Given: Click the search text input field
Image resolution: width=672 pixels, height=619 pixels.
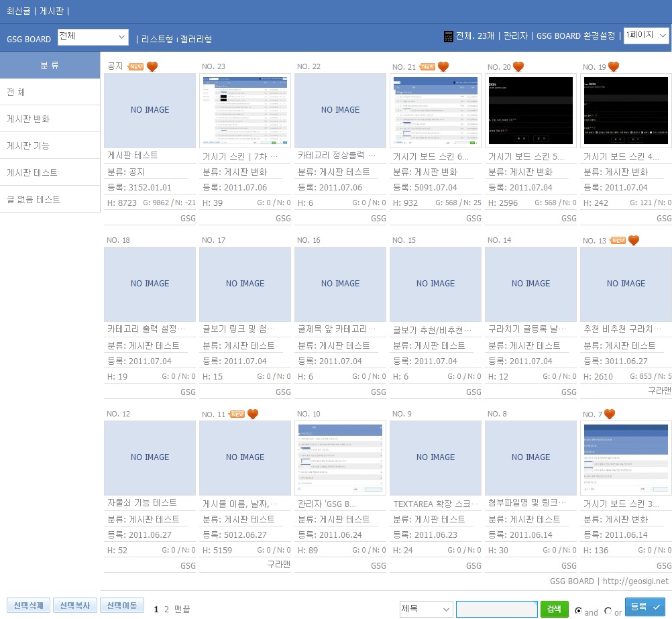Looking at the screenshot, I should (x=496, y=609).
